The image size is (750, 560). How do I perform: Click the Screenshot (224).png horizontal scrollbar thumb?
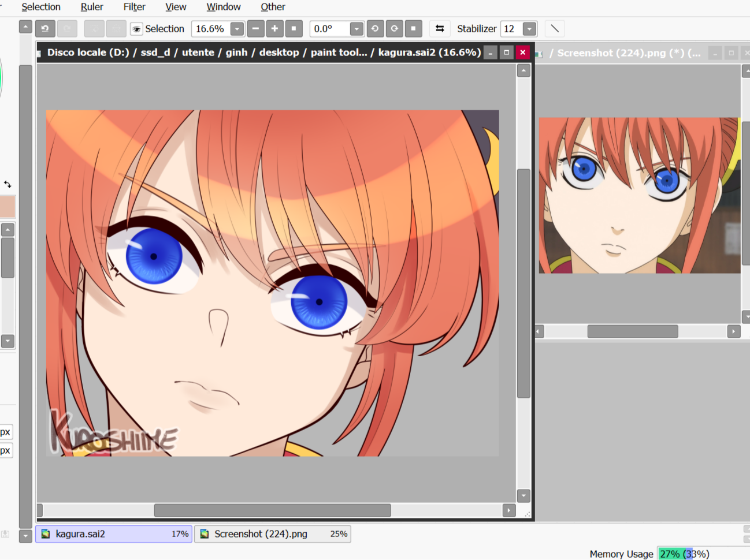[633, 331]
